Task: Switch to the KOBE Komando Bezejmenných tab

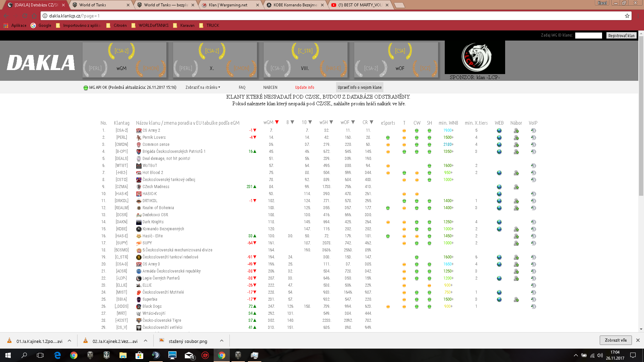Action: pos(295,5)
